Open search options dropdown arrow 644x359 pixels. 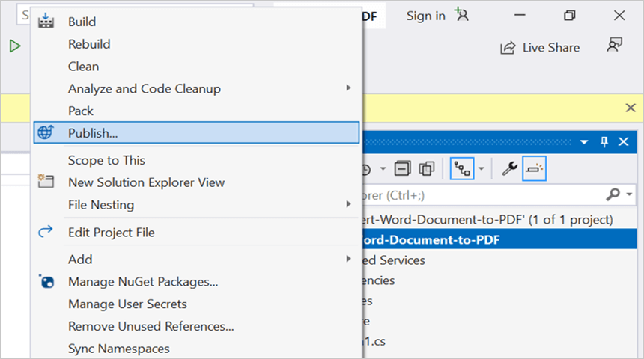pos(629,194)
